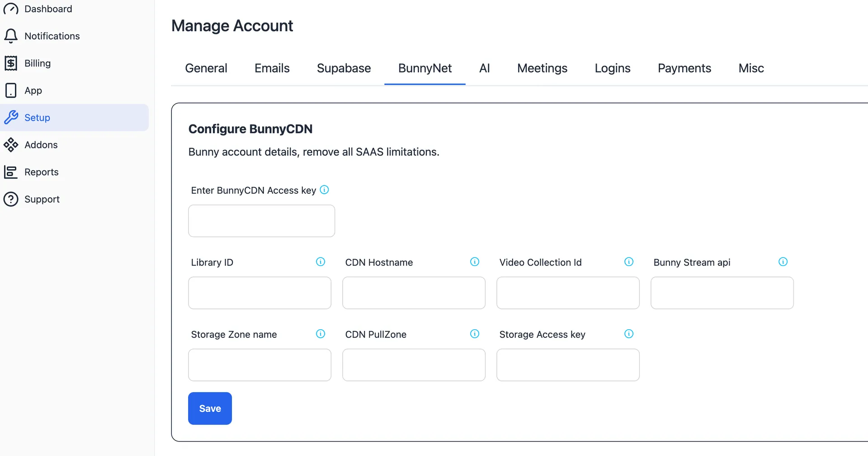
Task: Show info for Storage Access key
Action: [629, 334]
